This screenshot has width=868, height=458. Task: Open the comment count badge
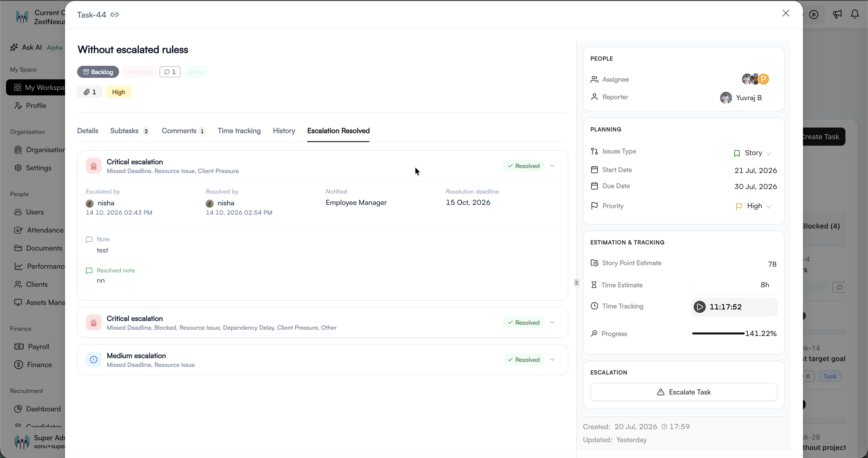coord(170,72)
